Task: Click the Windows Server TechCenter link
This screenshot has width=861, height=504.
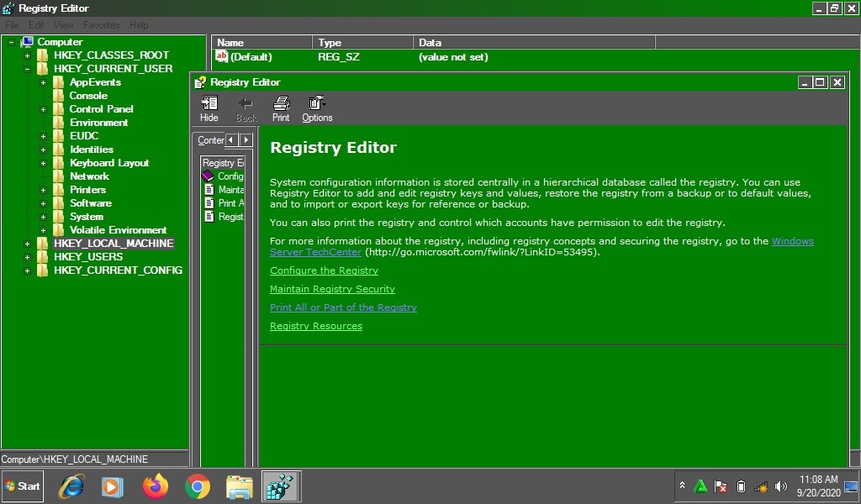Action: pyautogui.click(x=793, y=241)
